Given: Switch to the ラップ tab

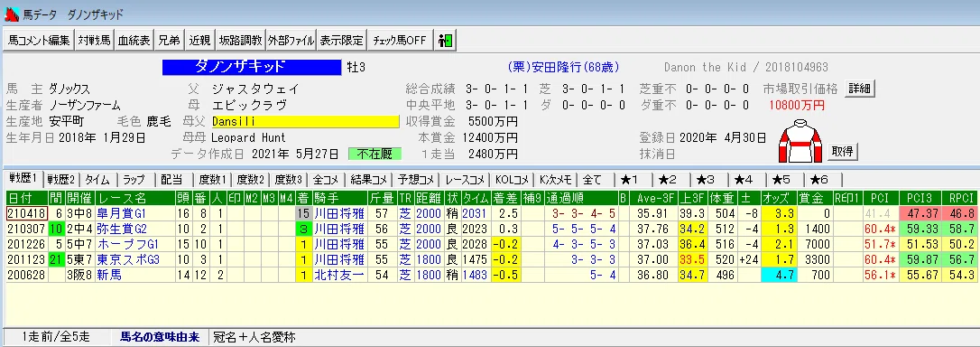Looking at the screenshot, I should pyautogui.click(x=134, y=180).
